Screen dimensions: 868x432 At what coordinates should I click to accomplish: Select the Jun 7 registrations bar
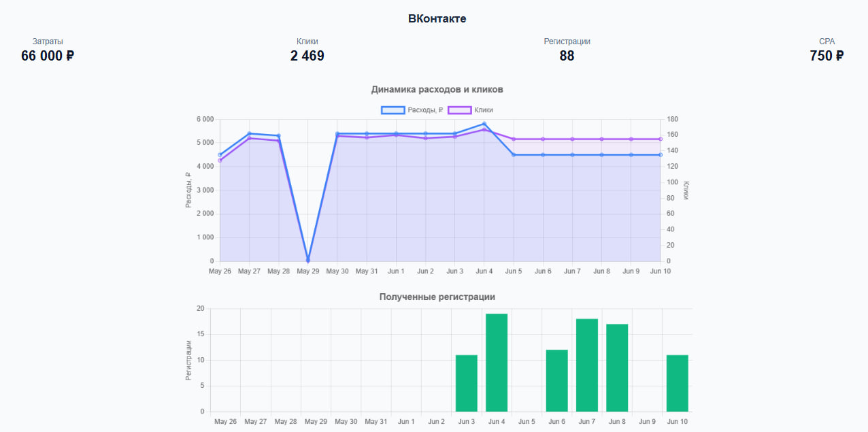pos(587,365)
